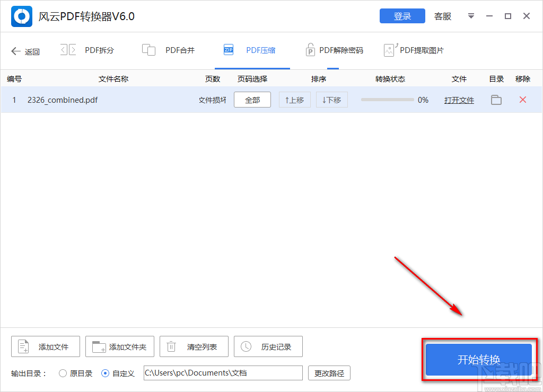
Task: Open the folder icon in the 目录 column
Action: tap(496, 100)
